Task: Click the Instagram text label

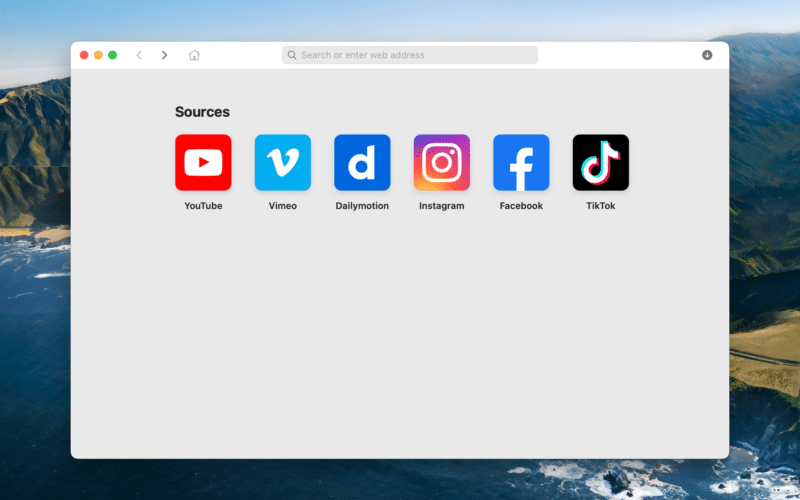Action: (442, 206)
